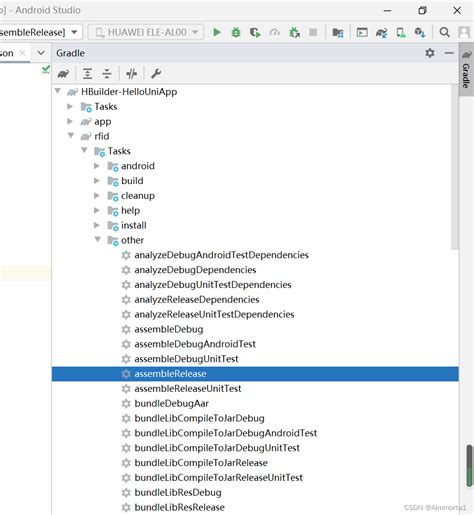Select bundleLibCompileToJarDebugAndroidTest task
474x515 pixels.
(226, 433)
